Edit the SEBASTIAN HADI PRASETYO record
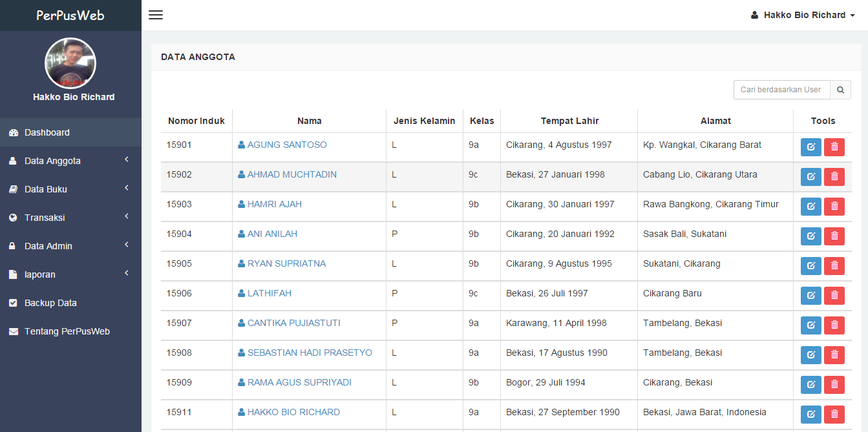Image resolution: width=868 pixels, height=432 pixels. point(811,355)
